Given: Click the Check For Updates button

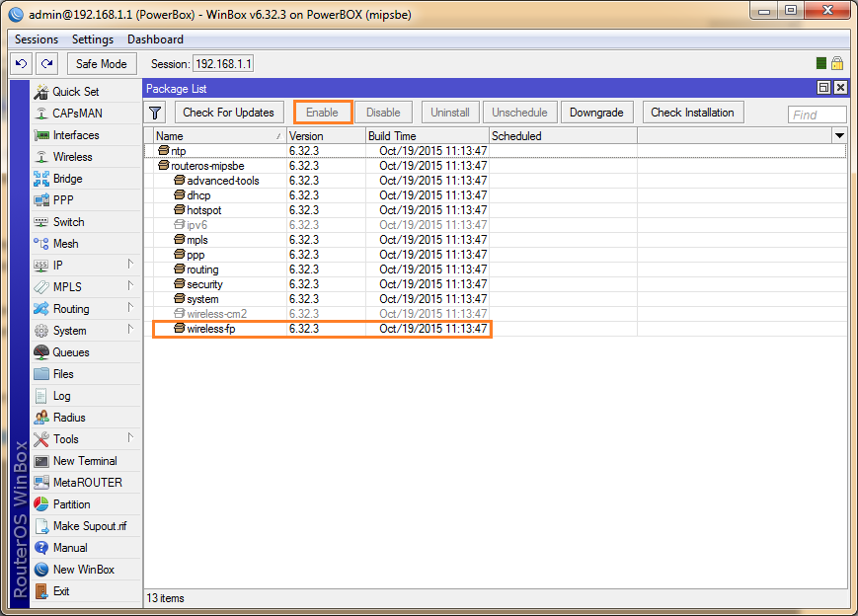Looking at the screenshot, I should [x=229, y=113].
